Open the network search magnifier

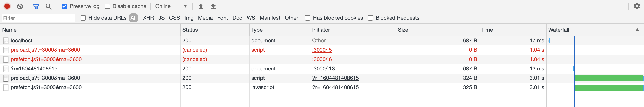pos(49,6)
